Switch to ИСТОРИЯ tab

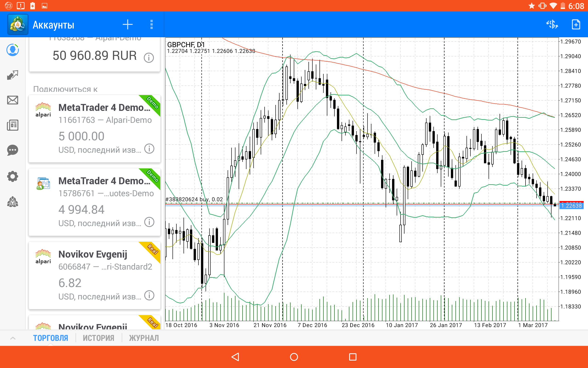98,338
